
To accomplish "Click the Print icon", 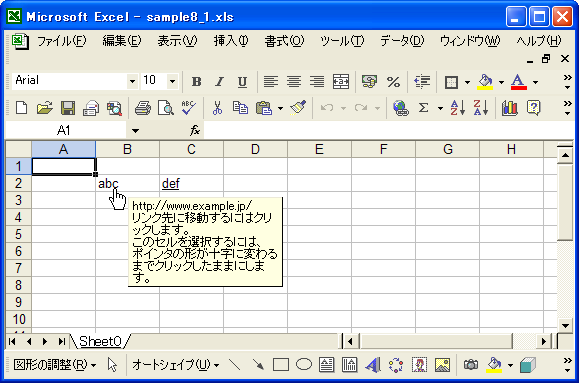I will tap(143, 108).
